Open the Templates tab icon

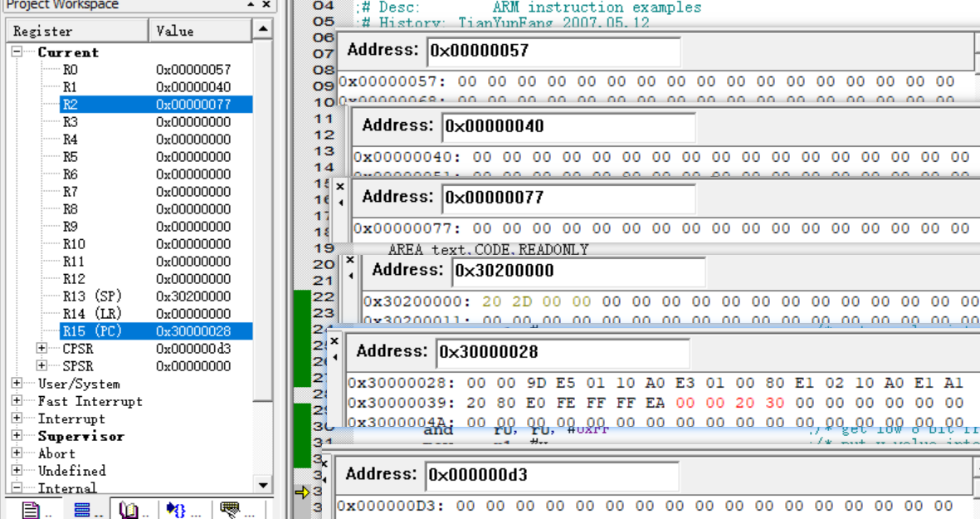click(x=229, y=510)
